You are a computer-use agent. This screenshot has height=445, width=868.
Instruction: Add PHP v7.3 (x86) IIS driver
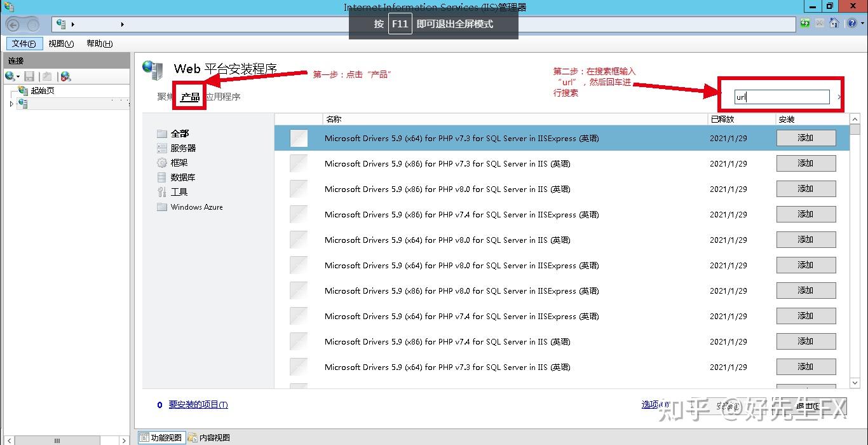(x=806, y=163)
